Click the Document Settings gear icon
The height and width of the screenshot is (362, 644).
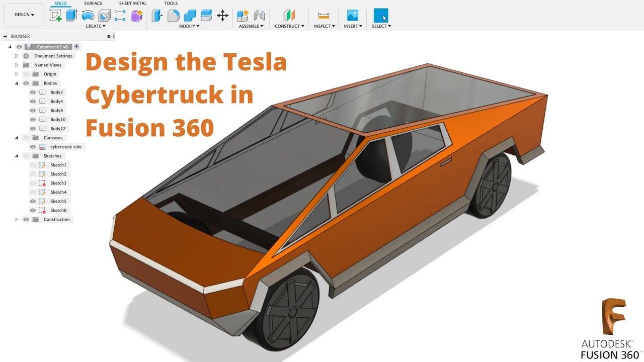click(26, 56)
